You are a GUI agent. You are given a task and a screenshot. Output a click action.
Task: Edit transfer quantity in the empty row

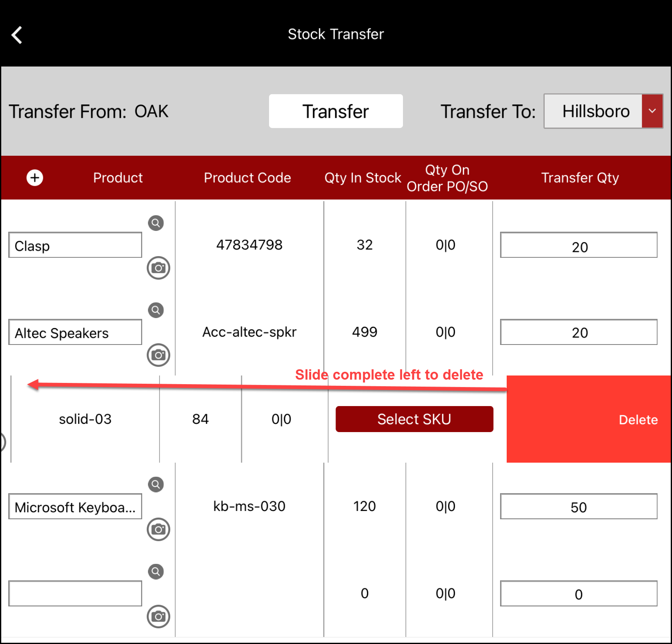579,594
